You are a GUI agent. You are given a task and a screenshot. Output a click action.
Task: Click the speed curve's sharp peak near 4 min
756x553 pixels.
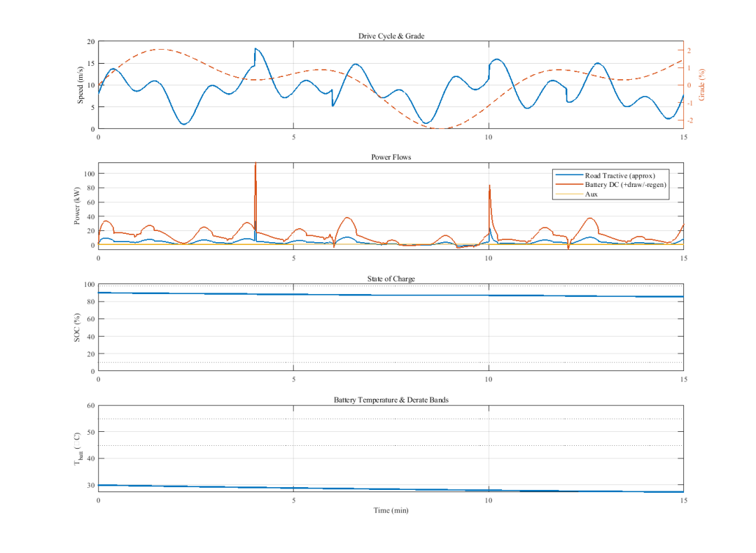click(x=255, y=49)
